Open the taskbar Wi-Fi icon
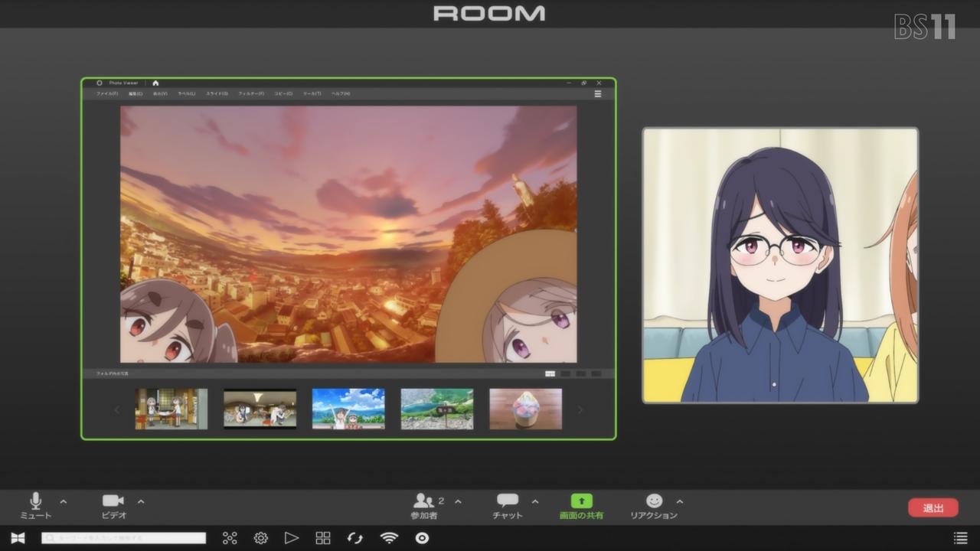 pyautogui.click(x=389, y=538)
